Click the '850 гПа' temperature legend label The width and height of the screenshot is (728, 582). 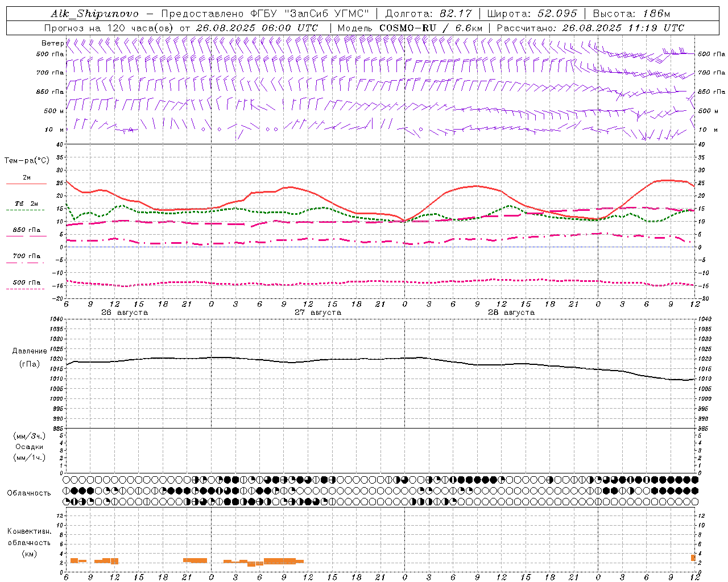click(27, 230)
